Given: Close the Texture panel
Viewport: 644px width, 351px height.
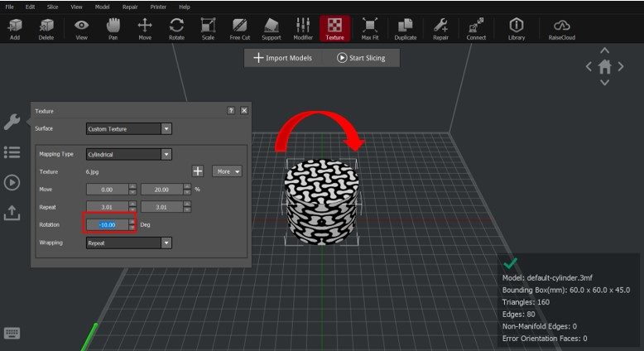Looking at the screenshot, I should click(244, 110).
